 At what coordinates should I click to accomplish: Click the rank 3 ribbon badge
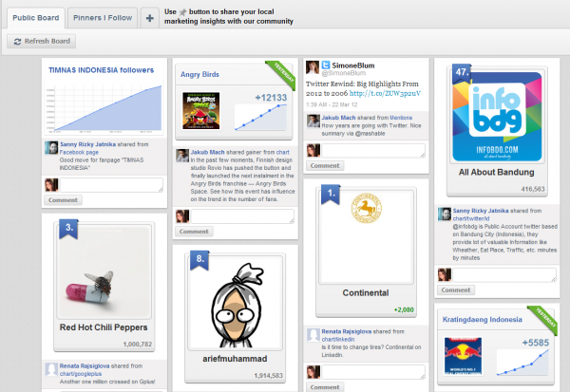(68, 229)
